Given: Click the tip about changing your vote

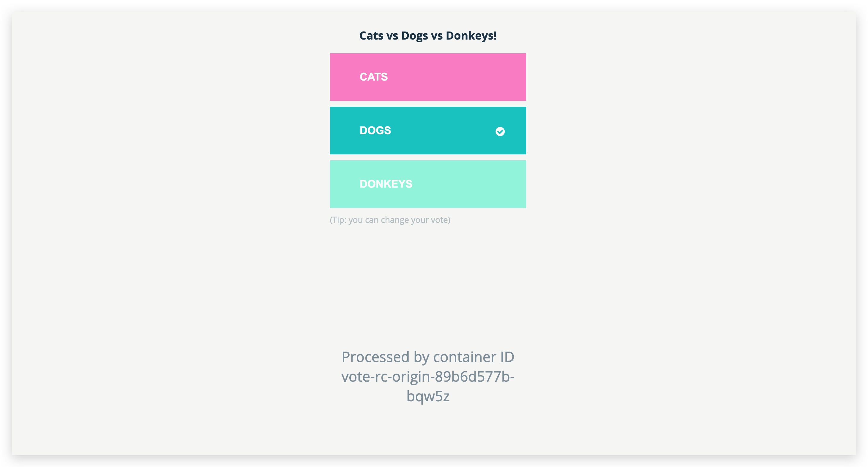Looking at the screenshot, I should (390, 220).
